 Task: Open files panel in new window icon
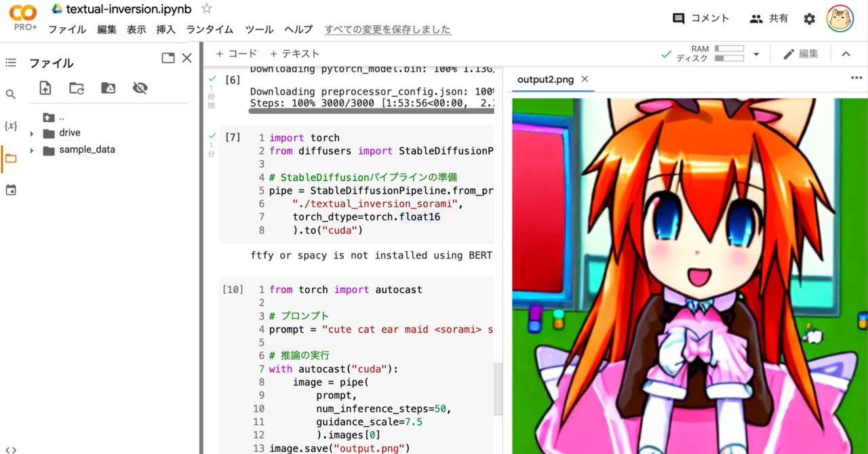(x=168, y=58)
